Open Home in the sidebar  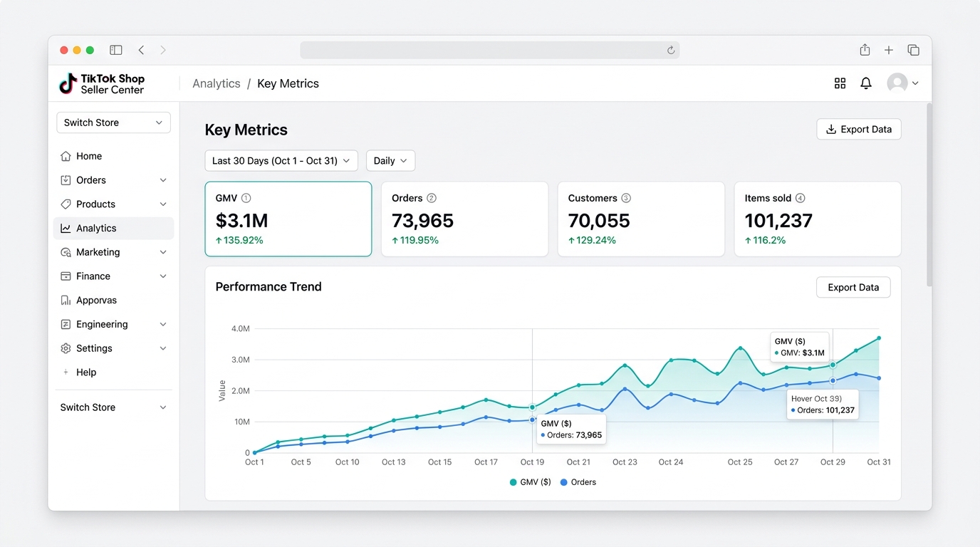[x=113, y=156]
